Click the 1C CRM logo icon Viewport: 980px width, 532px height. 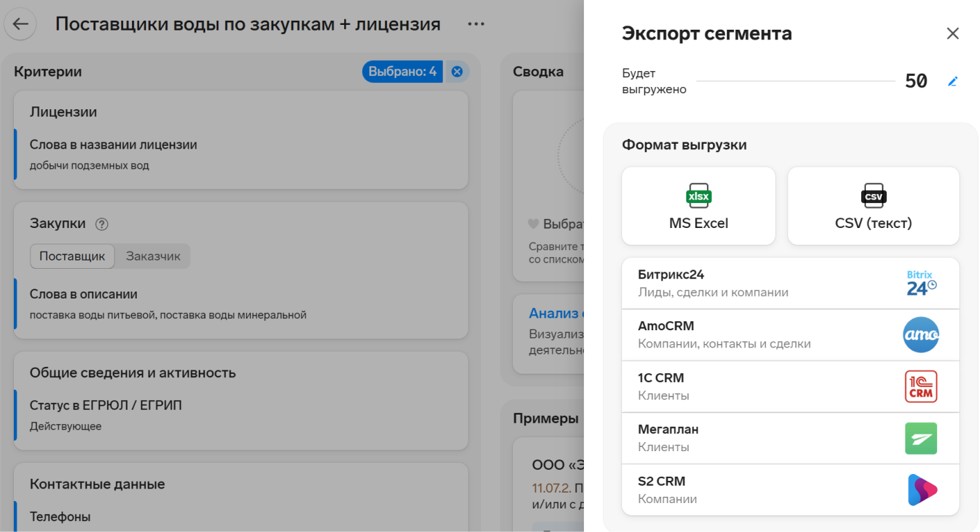(x=921, y=386)
